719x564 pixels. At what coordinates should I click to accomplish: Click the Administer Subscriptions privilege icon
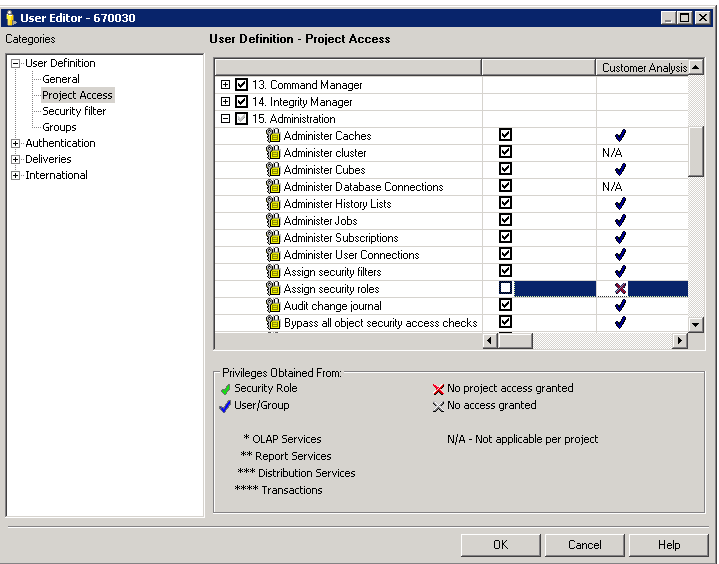click(273, 238)
